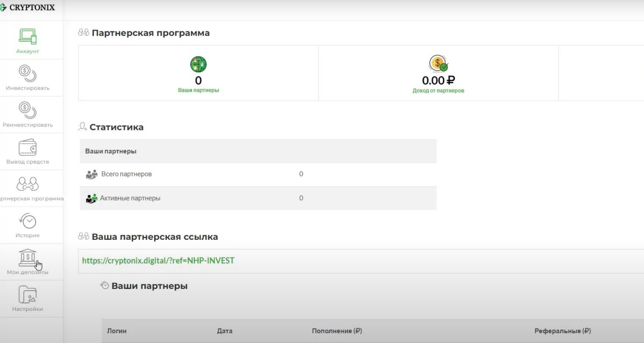Viewport: 644px width, 343px height.
Task: Open the Настройки folder icon
Action: (x=28, y=295)
